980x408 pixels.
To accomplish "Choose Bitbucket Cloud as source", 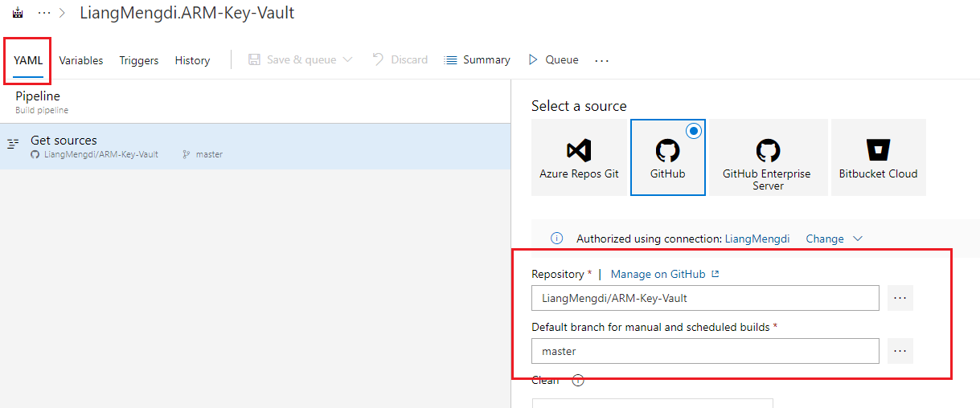I will [x=878, y=157].
